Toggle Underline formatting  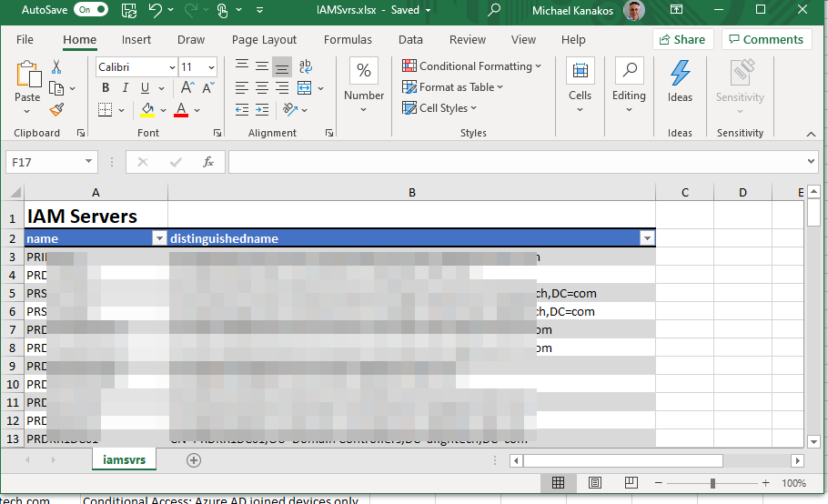(x=145, y=88)
